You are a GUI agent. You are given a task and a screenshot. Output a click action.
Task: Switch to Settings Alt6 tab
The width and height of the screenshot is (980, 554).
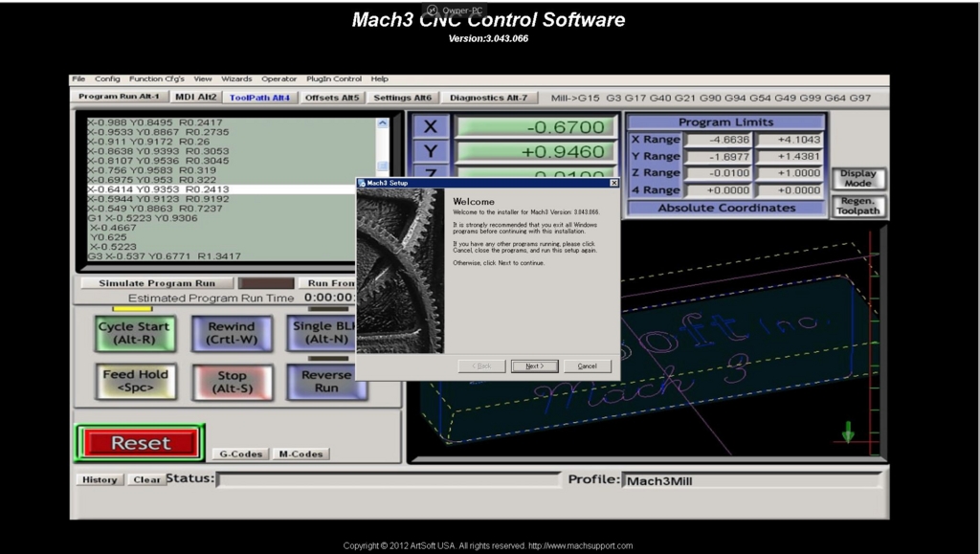(403, 98)
